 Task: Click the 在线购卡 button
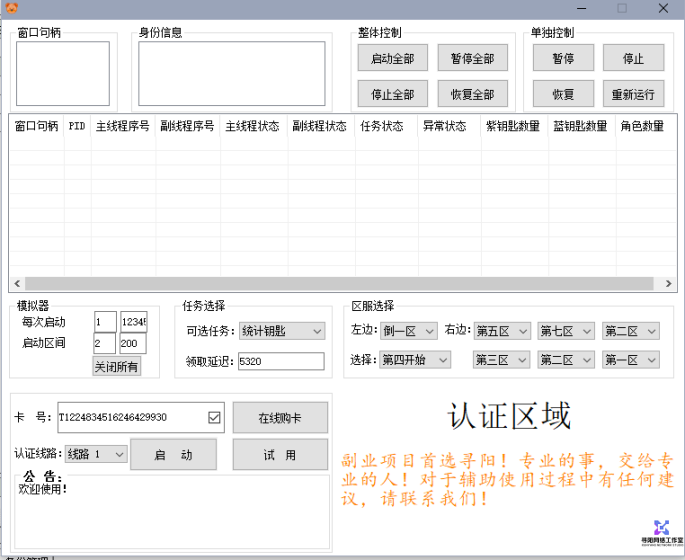click(280, 418)
